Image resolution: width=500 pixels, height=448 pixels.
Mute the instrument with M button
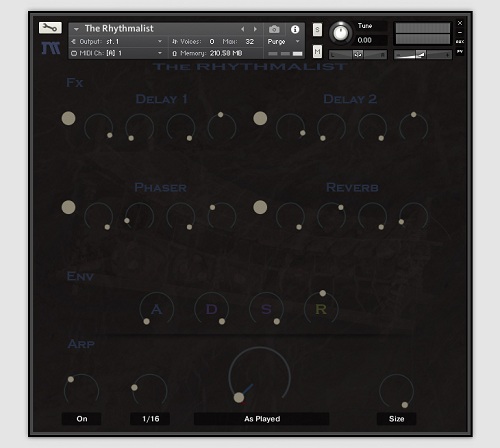point(317,52)
